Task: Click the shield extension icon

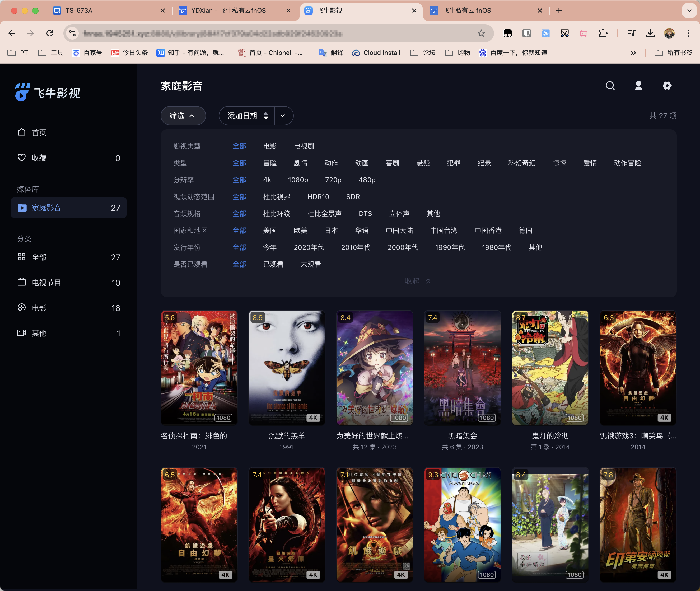Action: (526, 33)
